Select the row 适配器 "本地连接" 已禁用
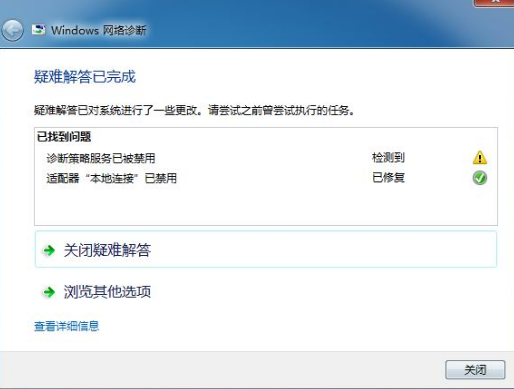 click(266, 178)
